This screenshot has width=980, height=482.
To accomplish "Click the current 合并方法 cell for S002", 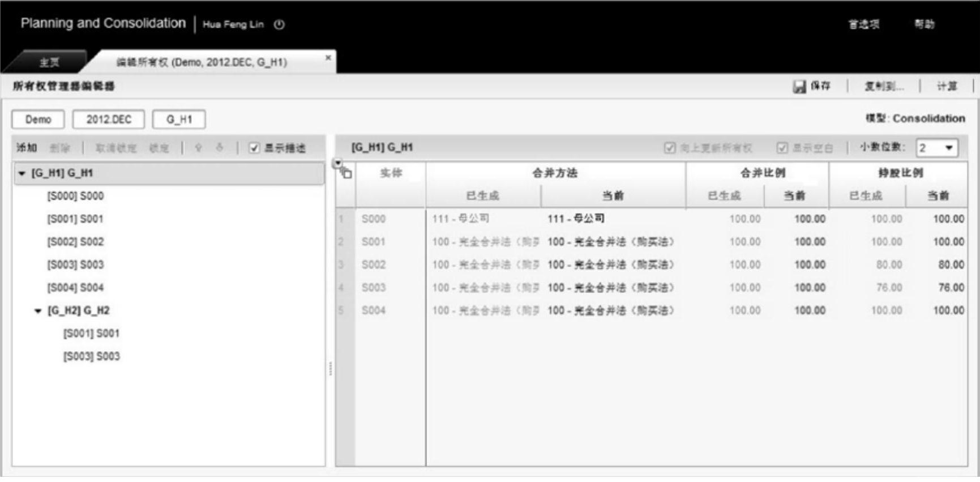I will click(613, 265).
